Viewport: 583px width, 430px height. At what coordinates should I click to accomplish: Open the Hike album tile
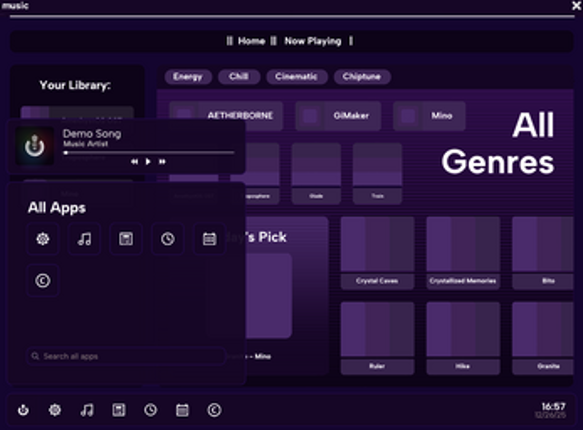coord(463,338)
